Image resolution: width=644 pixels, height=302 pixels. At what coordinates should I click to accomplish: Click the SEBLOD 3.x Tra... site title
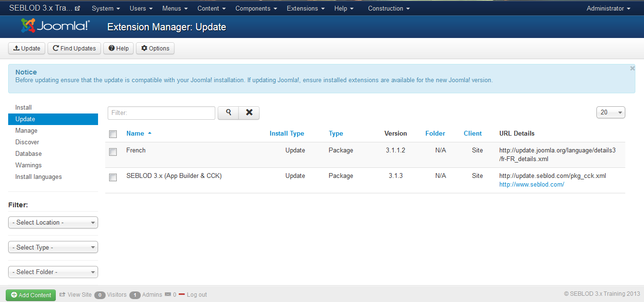(41, 8)
